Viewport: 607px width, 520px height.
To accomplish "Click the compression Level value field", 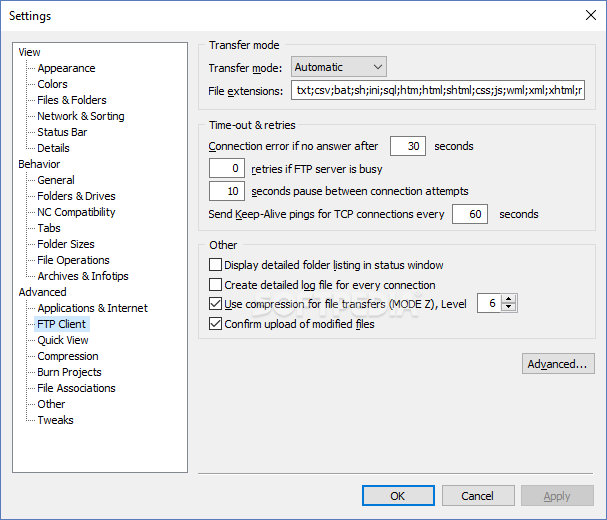I will [x=490, y=303].
